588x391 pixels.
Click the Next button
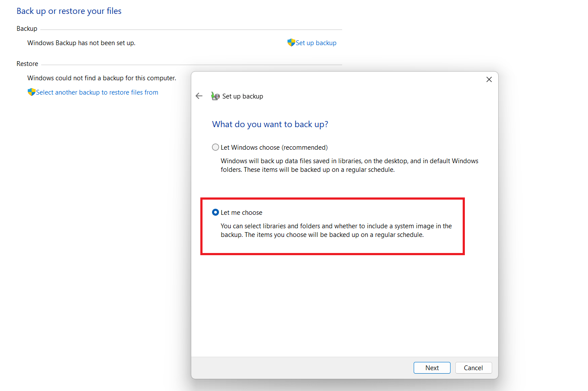[432, 368]
